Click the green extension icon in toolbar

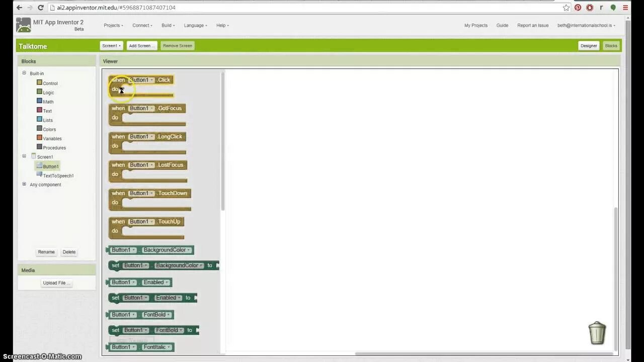[613, 8]
